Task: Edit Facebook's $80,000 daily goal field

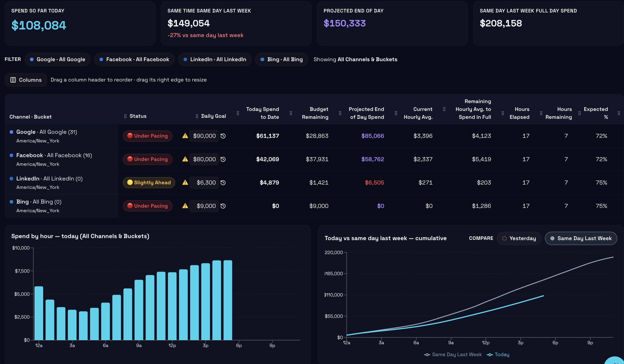Action: pos(204,159)
